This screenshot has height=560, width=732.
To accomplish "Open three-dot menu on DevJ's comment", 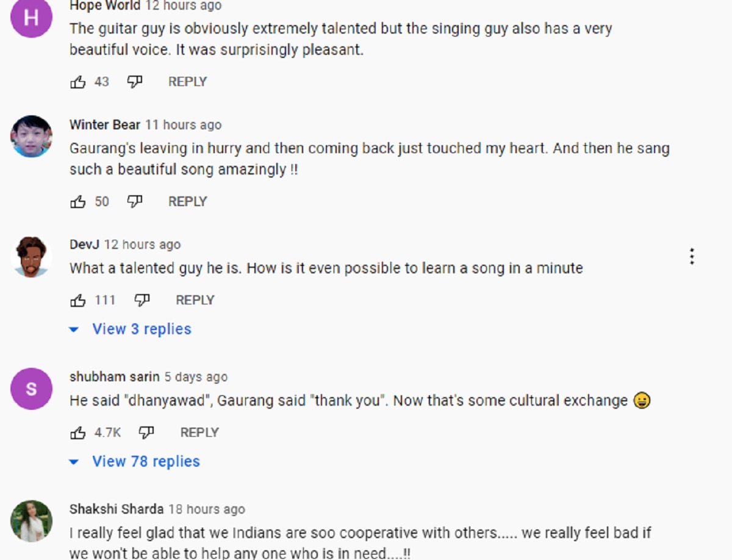I will (x=692, y=256).
